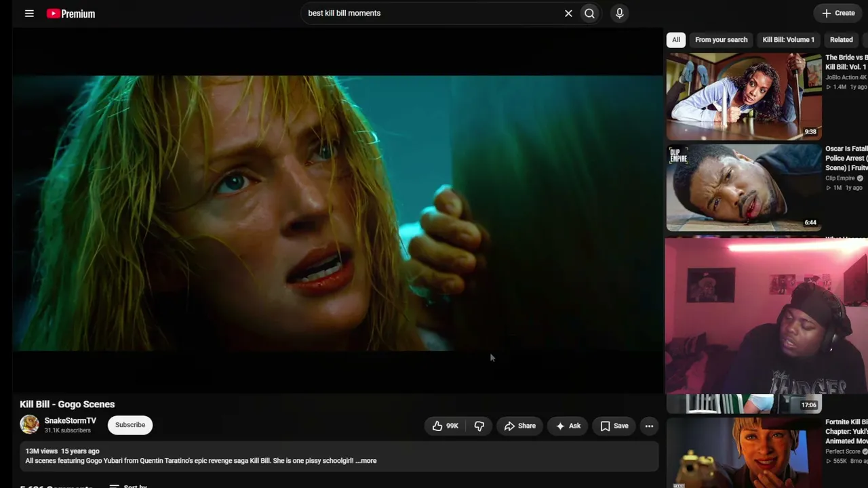Image resolution: width=868 pixels, height=488 pixels.
Task: Click the video player to pause
Action: pos(338,211)
